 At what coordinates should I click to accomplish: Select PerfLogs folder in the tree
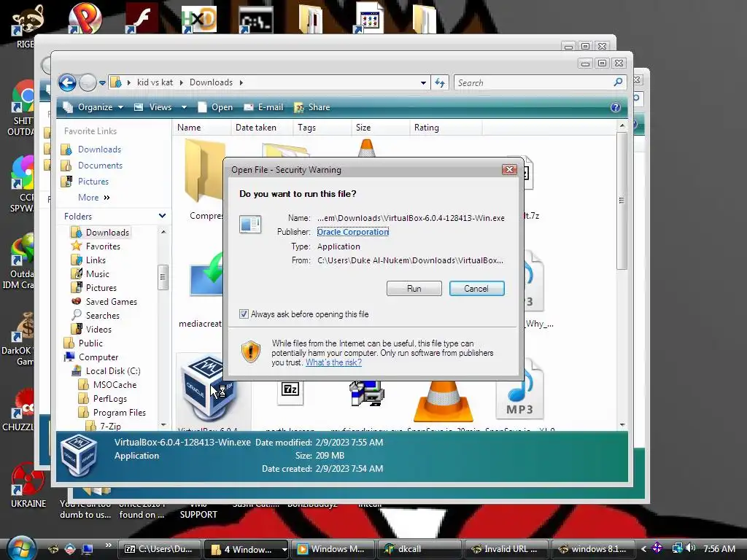109,399
